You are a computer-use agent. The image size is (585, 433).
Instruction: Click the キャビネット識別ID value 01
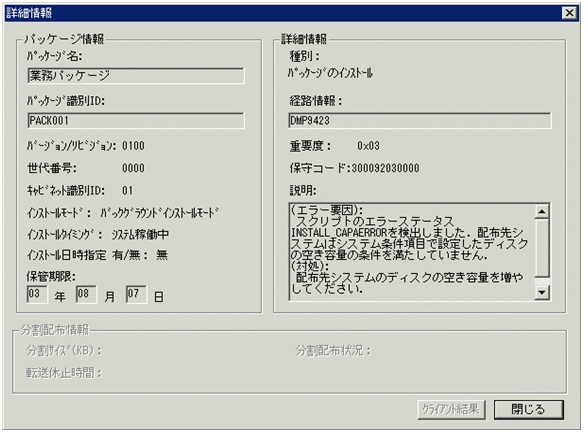128,191
